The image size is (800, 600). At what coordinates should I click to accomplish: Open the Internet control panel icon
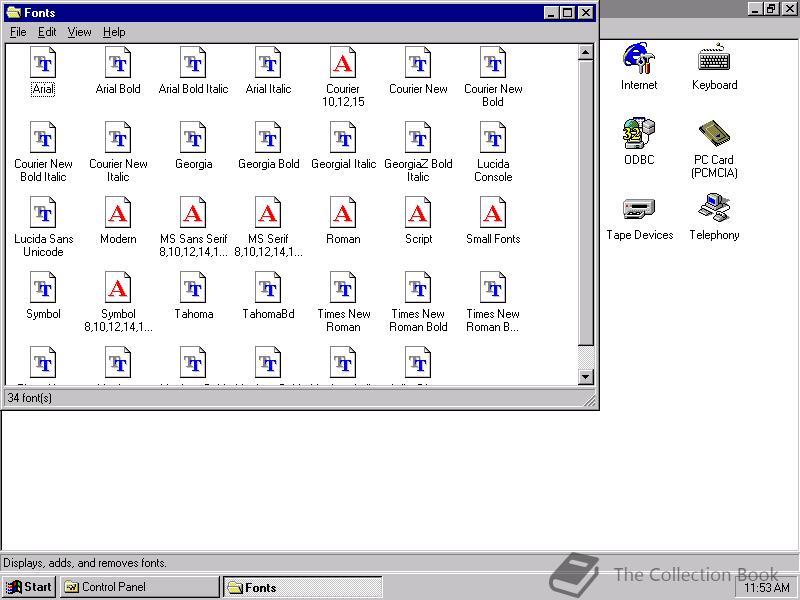639,58
